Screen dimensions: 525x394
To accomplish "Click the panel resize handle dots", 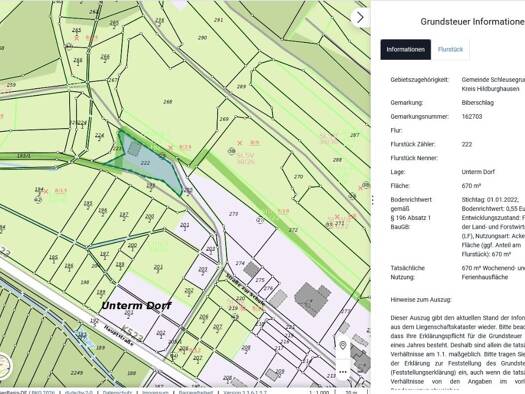I will [373, 200].
